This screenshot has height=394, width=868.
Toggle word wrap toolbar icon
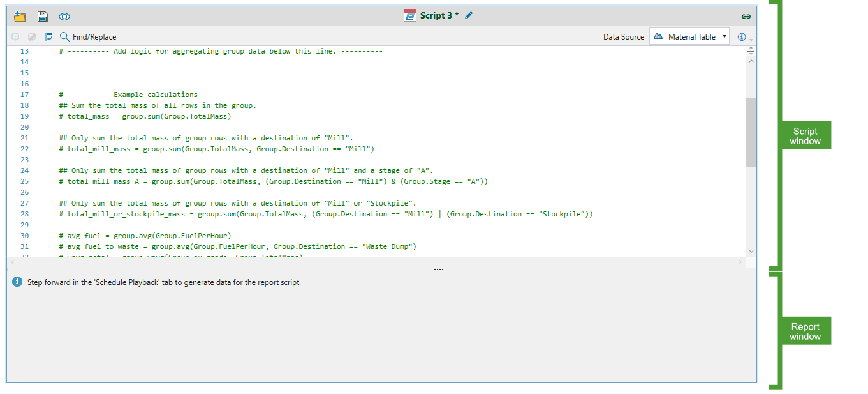pos(48,37)
